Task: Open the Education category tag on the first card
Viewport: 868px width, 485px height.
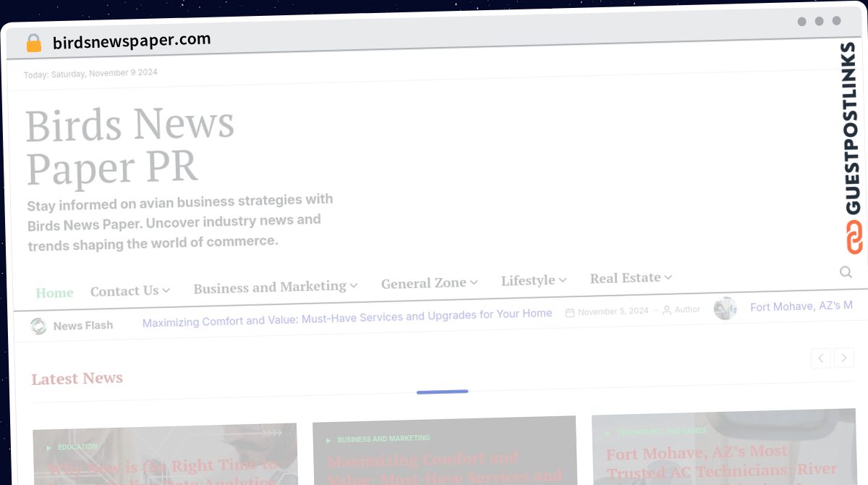Action: tap(77, 447)
